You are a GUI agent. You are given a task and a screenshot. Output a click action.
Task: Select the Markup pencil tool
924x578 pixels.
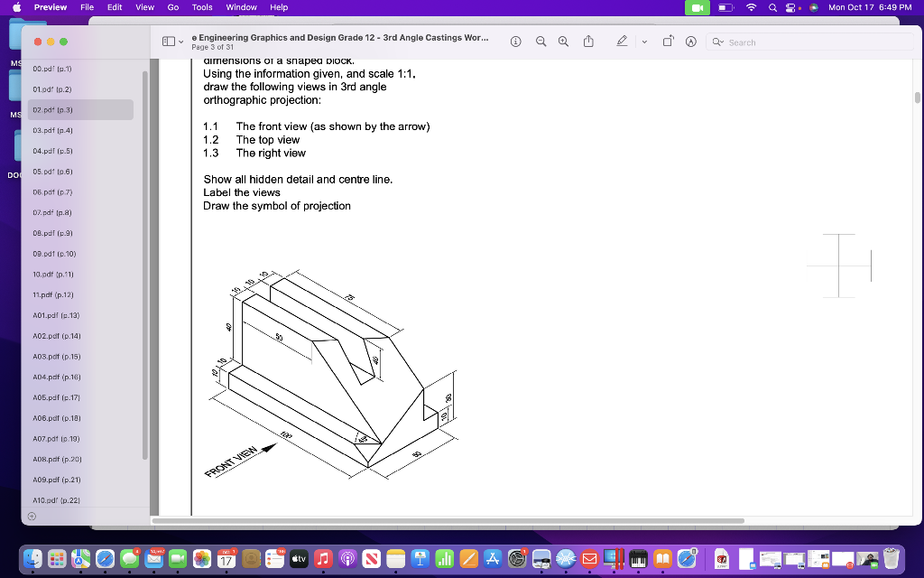coord(622,42)
